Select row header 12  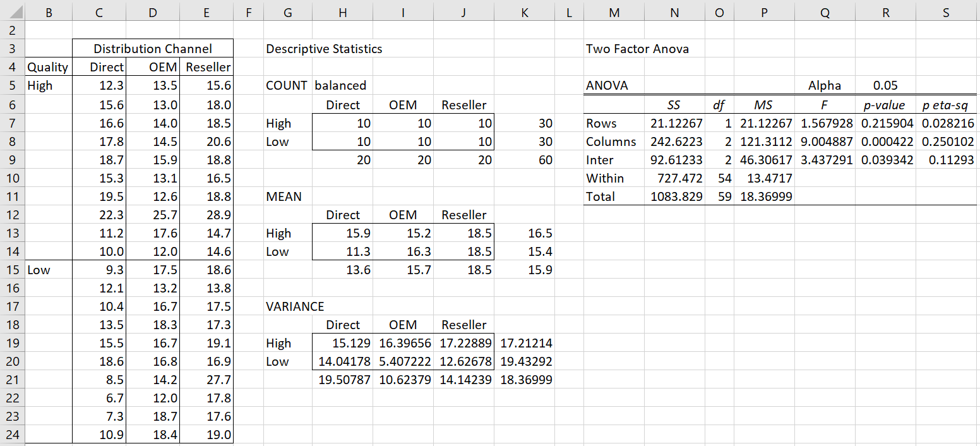(12, 215)
